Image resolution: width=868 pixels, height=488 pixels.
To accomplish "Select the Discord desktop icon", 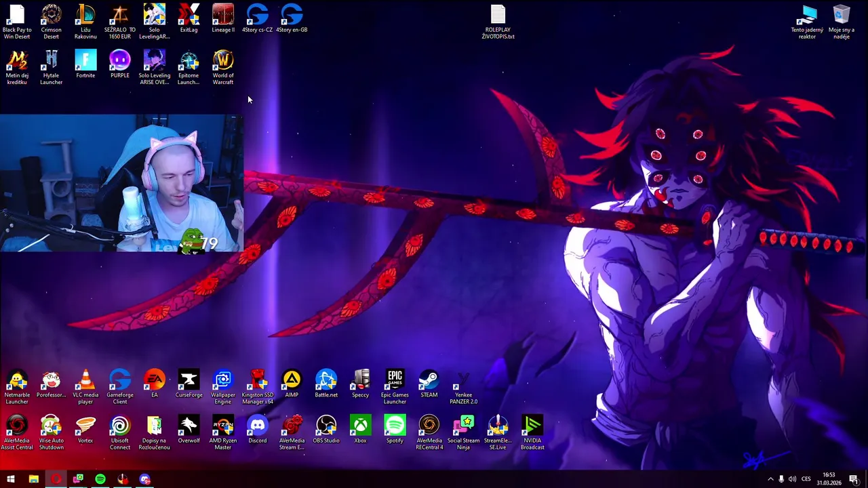I will click(258, 430).
